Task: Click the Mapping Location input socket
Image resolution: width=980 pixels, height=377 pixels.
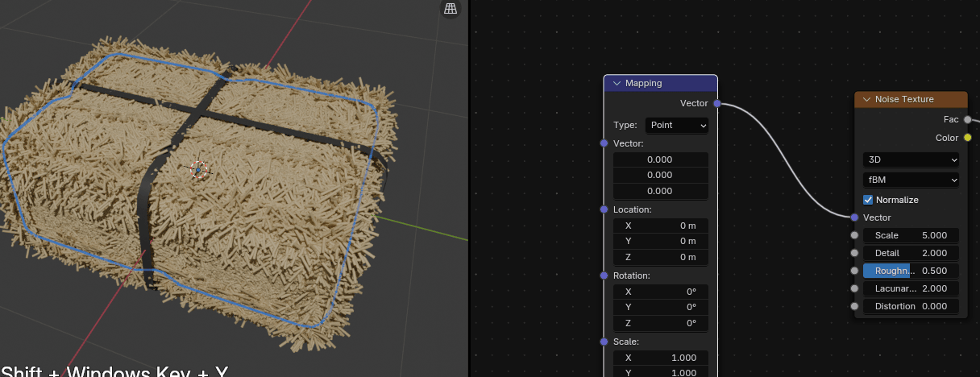Action: (x=604, y=209)
